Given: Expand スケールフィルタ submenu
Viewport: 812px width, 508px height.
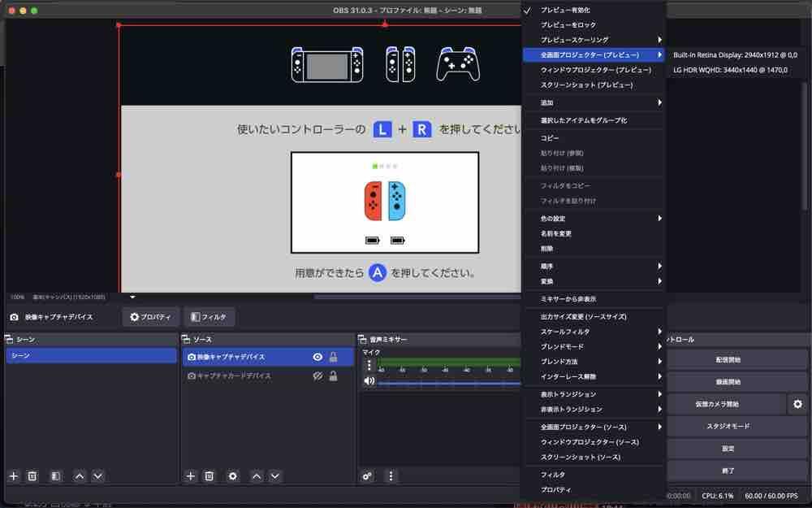Looking at the screenshot, I should pos(594,332).
